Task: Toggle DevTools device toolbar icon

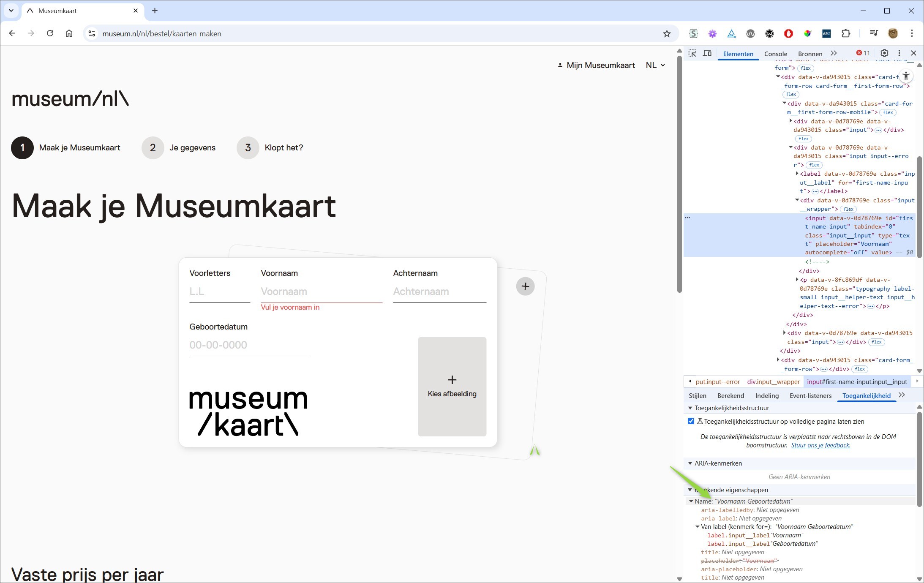Action: point(707,53)
